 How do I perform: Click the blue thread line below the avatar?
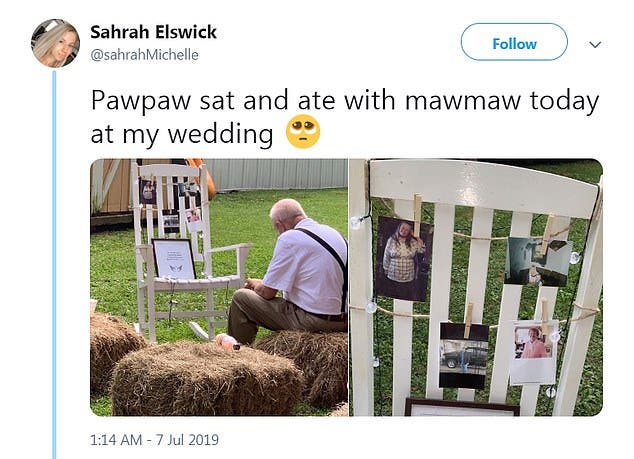pos(54,264)
